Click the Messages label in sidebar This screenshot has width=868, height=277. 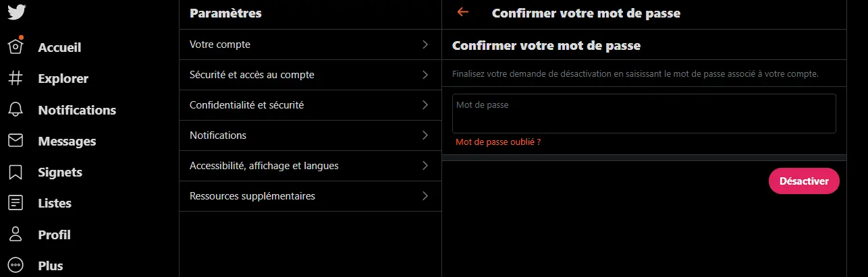coord(67,142)
